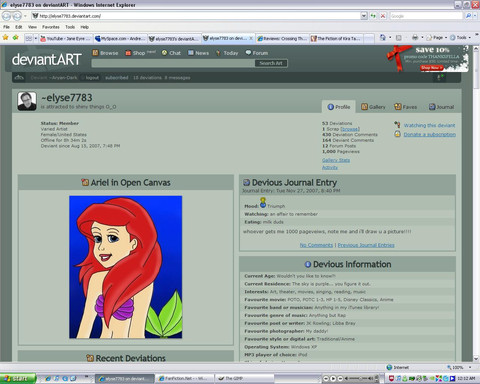The image size is (480, 384).
Task: Click the magnifier search icon next to the Google box
Action: coord(468,16)
